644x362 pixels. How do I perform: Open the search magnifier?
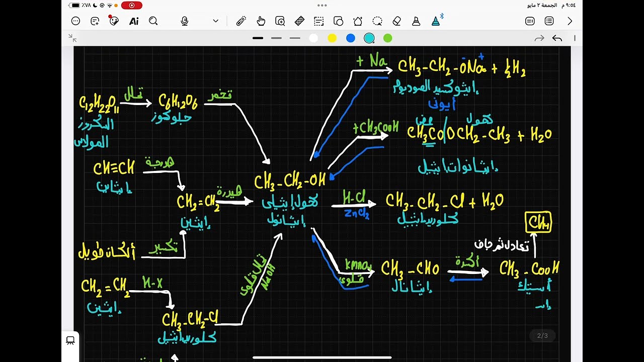pyautogui.click(x=153, y=21)
